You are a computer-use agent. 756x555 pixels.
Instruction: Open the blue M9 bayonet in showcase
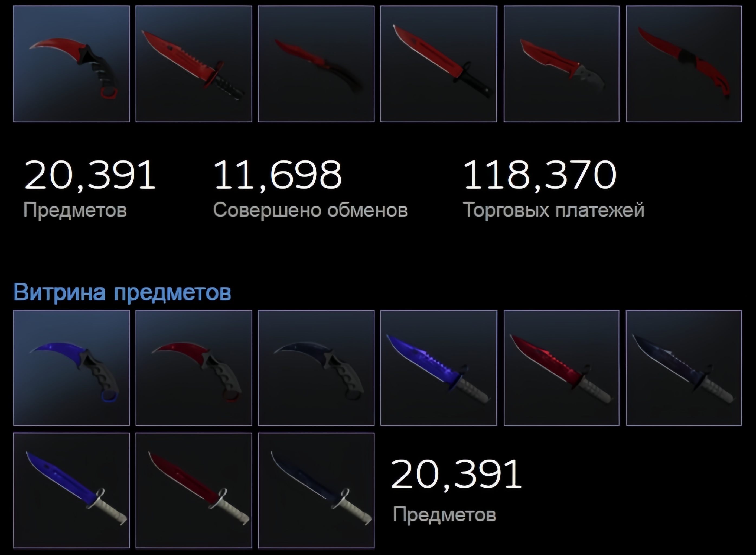pos(439,368)
